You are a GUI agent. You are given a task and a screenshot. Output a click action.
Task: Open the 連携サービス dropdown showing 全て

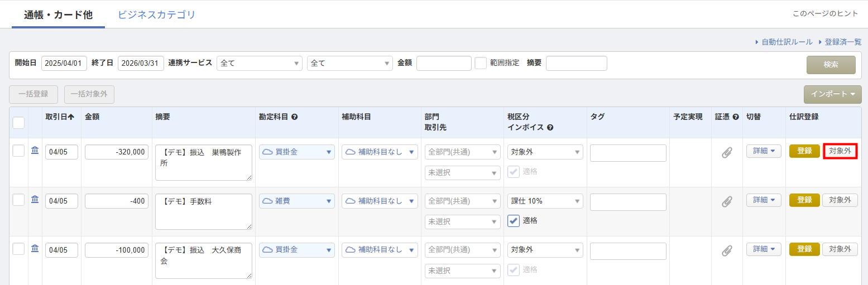pyautogui.click(x=259, y=64)
